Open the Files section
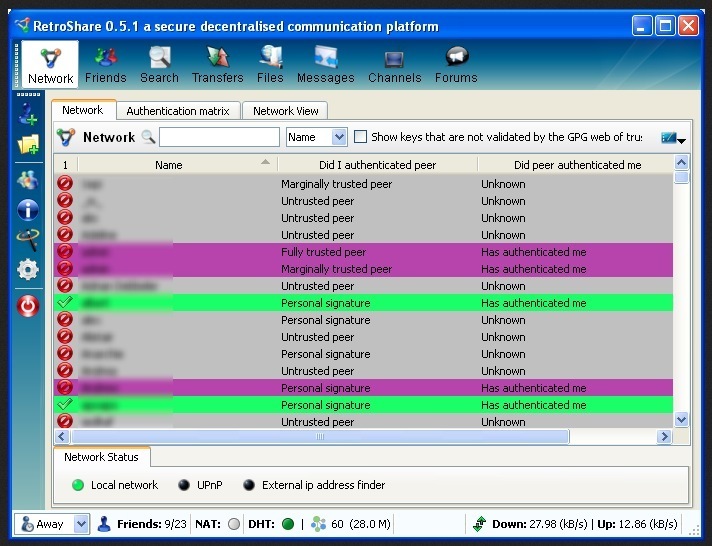Image resolution: width=712 pixels, height=546 pixels. pos(270,65)
